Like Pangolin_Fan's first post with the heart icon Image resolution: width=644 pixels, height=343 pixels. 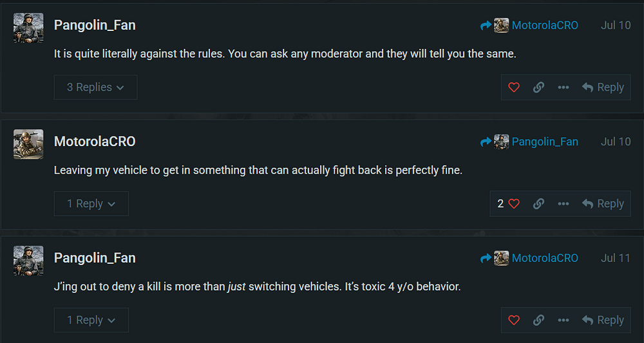pos(514,88)
